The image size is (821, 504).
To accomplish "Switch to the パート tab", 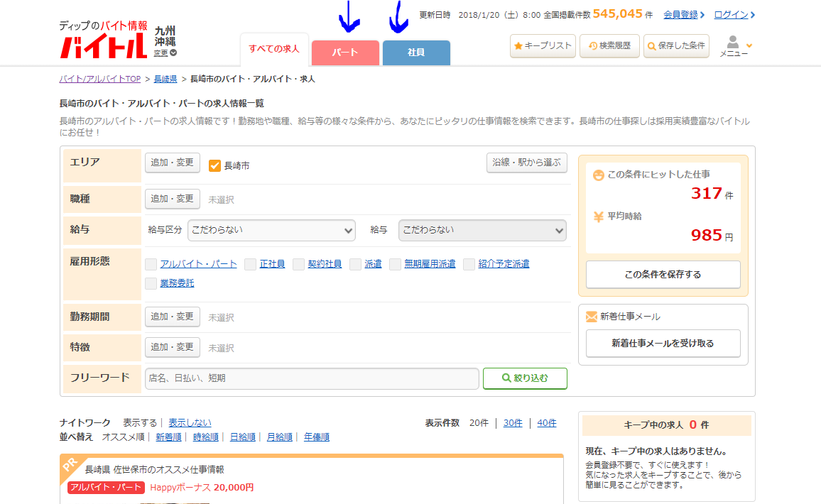I will click(345, 53).
